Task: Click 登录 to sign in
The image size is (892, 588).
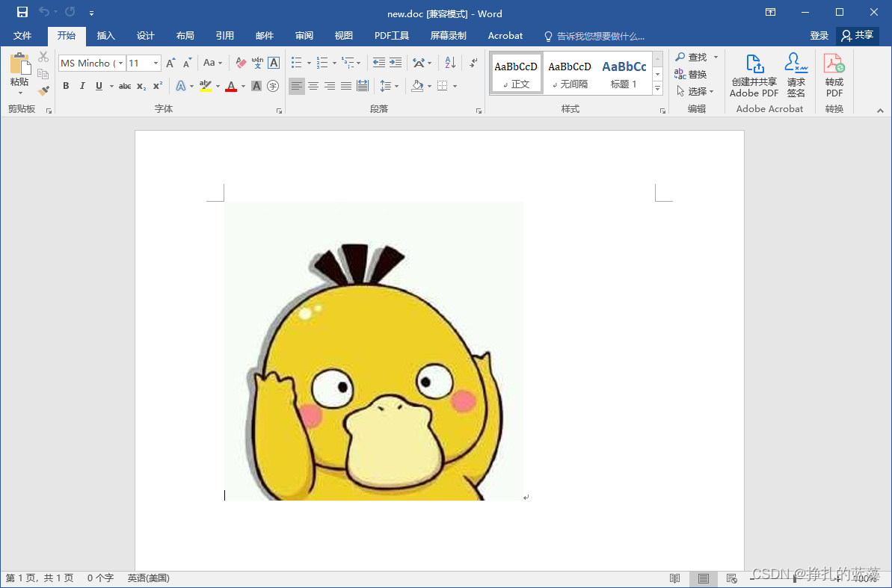Action: click(819, 36)
